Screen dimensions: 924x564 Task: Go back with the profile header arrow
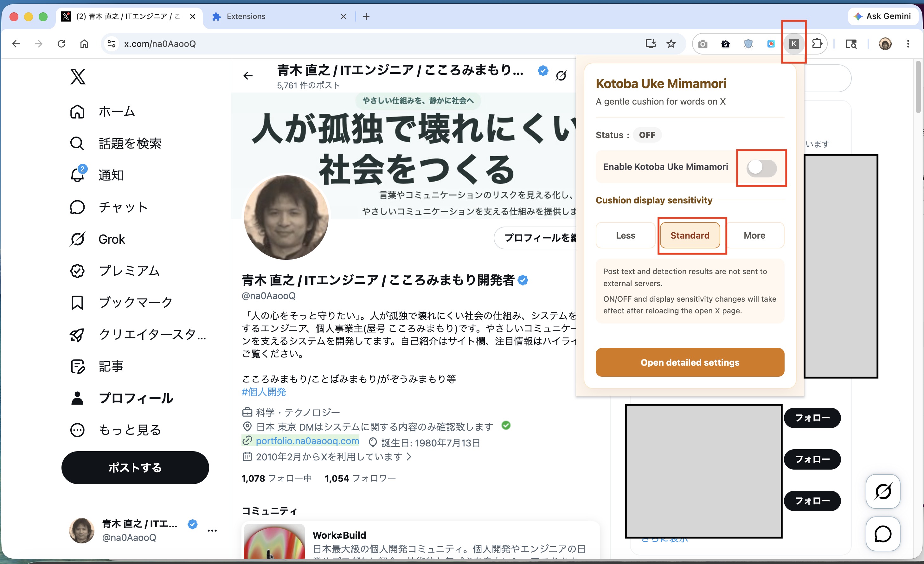tap(248, 76)
